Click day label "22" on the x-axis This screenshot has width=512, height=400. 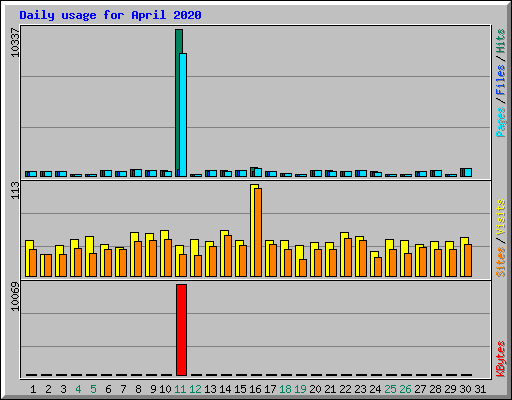pyautogui.click(x=345, y=389)
